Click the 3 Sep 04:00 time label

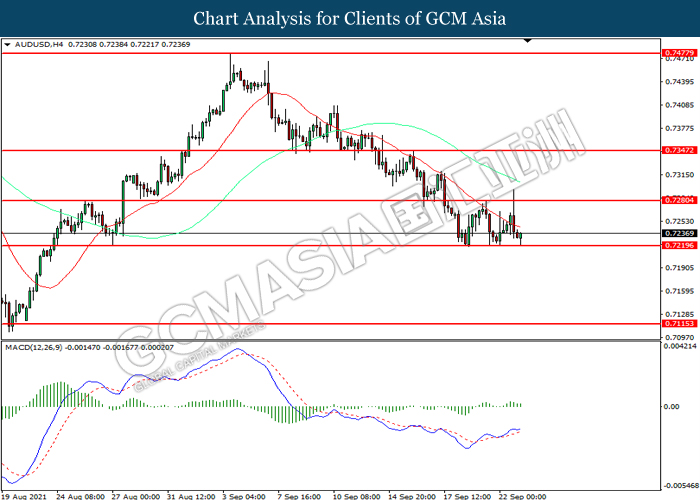(244, 496)
